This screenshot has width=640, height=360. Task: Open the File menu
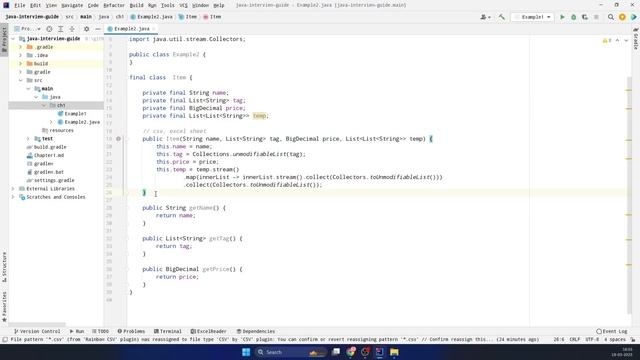pyautogui.click(x=19, y=5)
